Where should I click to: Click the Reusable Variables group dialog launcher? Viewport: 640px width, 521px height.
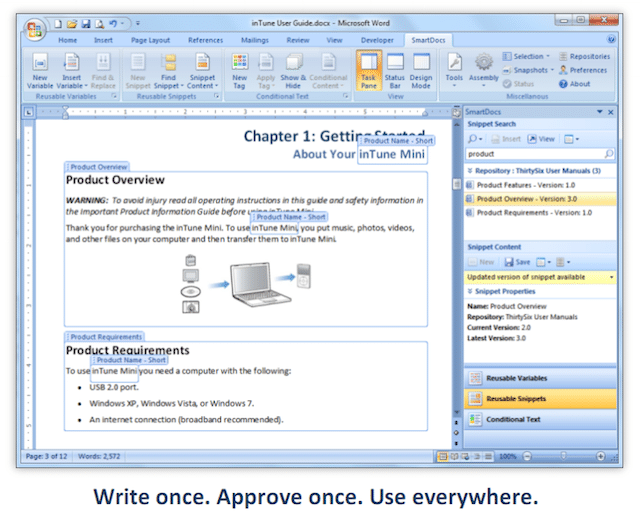tap(114, 96)
